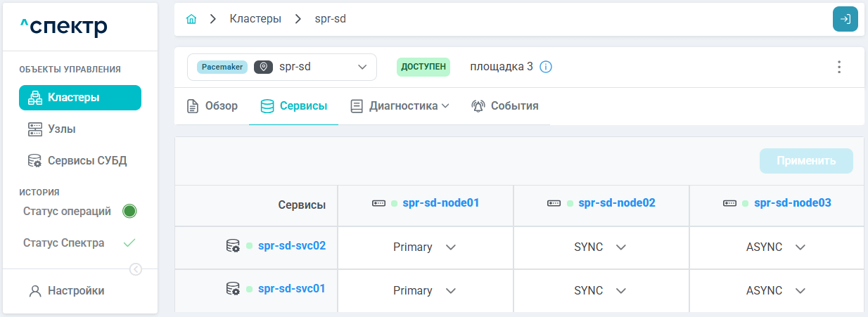Click the площадка 3 label

[x=502, y=67]
